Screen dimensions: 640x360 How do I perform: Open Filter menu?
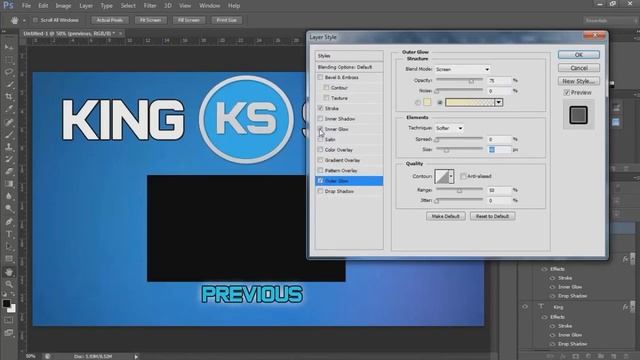pos(150,6)
